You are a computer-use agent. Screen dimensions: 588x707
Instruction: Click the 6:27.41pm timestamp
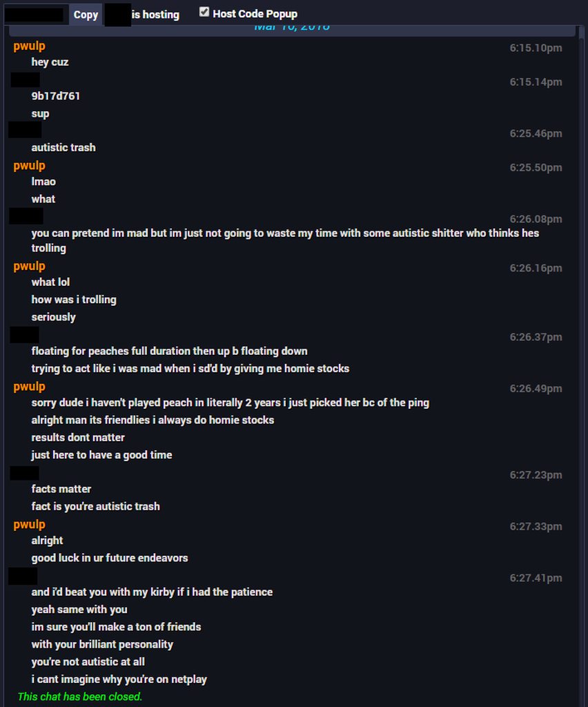(x=536, y=578)
